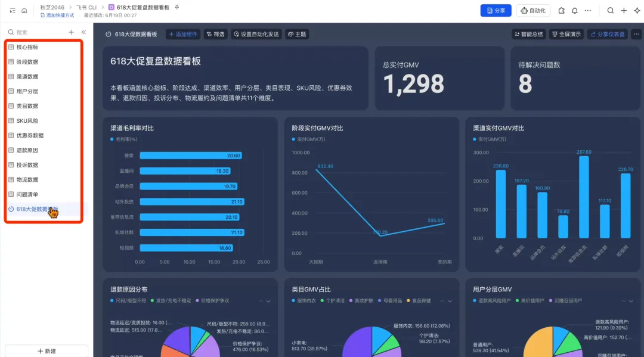644x357 pixels.
Task: Click the purple document icon in breadcrumb
Action: coord(112,7)
